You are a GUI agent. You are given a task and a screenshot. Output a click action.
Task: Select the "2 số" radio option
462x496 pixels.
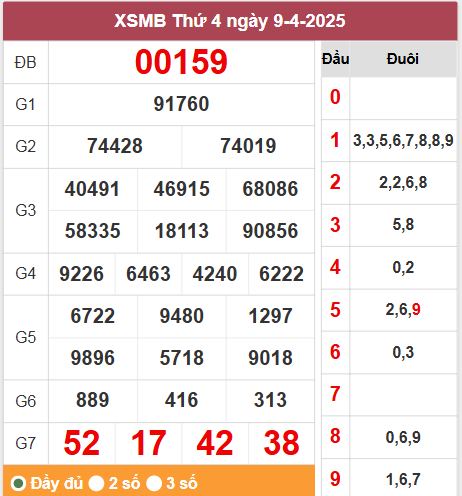pyautogui.click(x=96, y=483)
